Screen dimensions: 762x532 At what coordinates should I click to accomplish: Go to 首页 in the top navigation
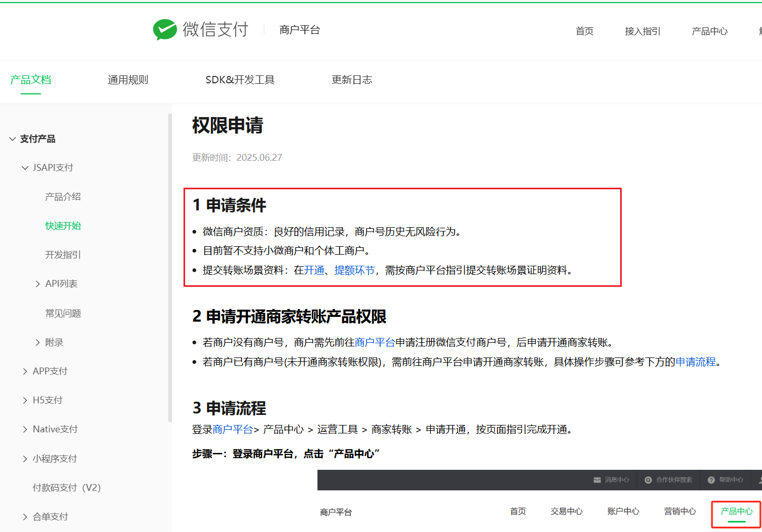tap(584, 31)
